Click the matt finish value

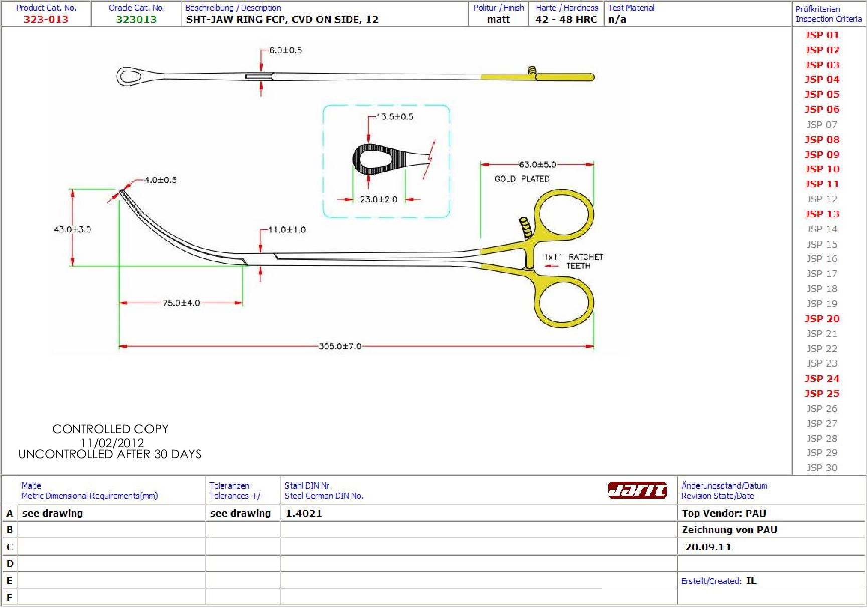click(498, 19)
